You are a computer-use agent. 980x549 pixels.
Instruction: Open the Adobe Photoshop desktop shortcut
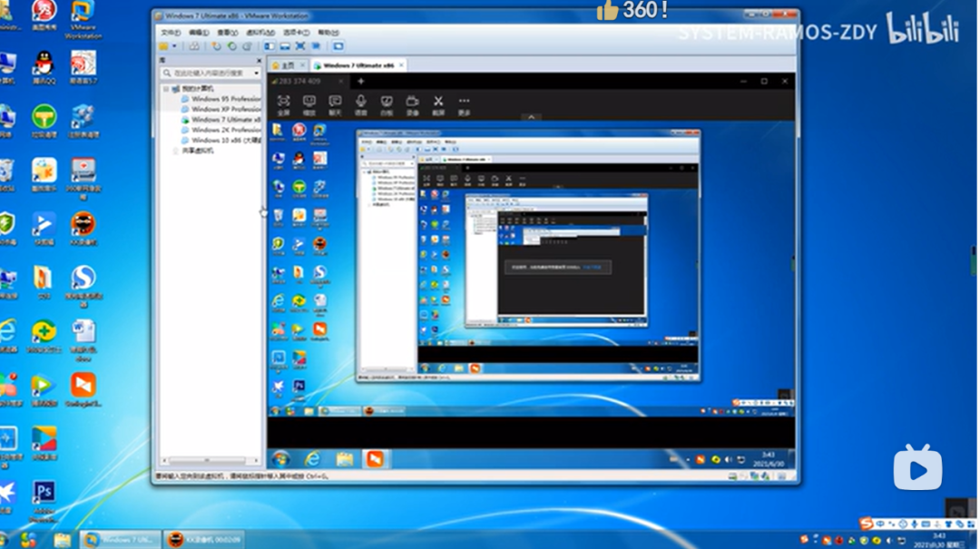tap(44, 500)
